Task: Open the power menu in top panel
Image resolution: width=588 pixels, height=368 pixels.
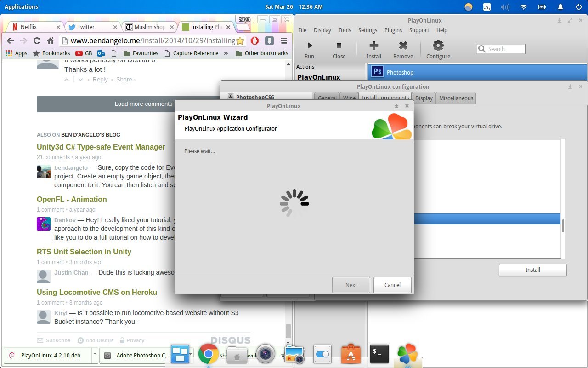Action: point(579,7)
